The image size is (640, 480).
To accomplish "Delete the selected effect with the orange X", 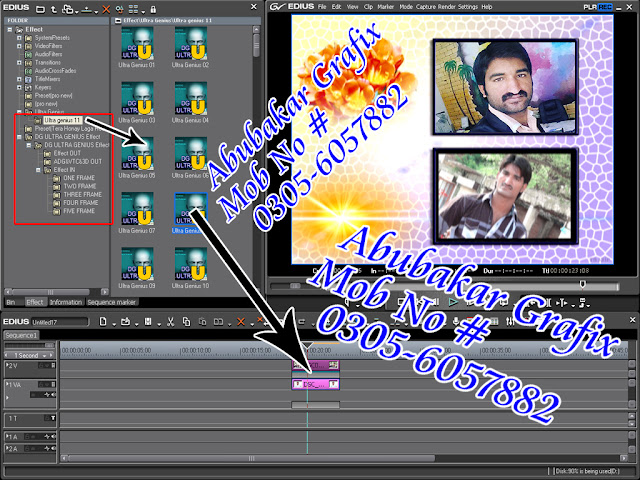I will pos(106,9).
